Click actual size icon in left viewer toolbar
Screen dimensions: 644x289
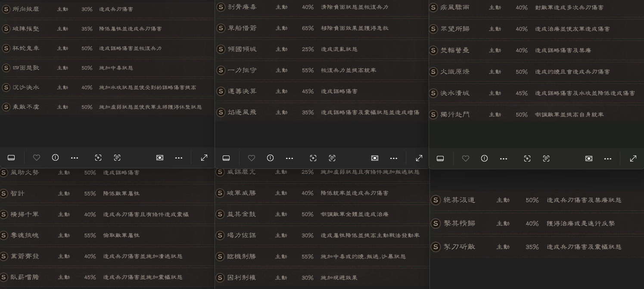[x=160, y=158]
